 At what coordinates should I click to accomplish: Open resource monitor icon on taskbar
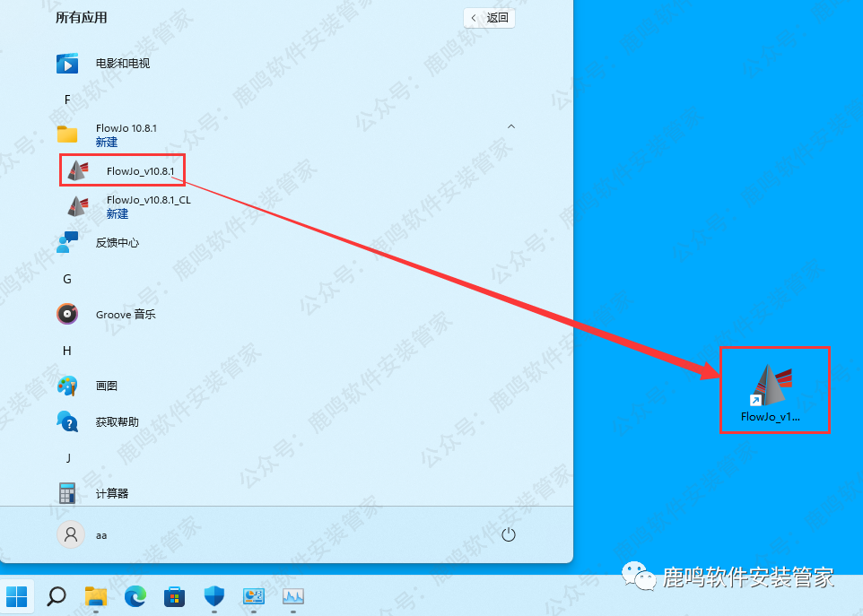pyautogui.click(x=292, y=596)
